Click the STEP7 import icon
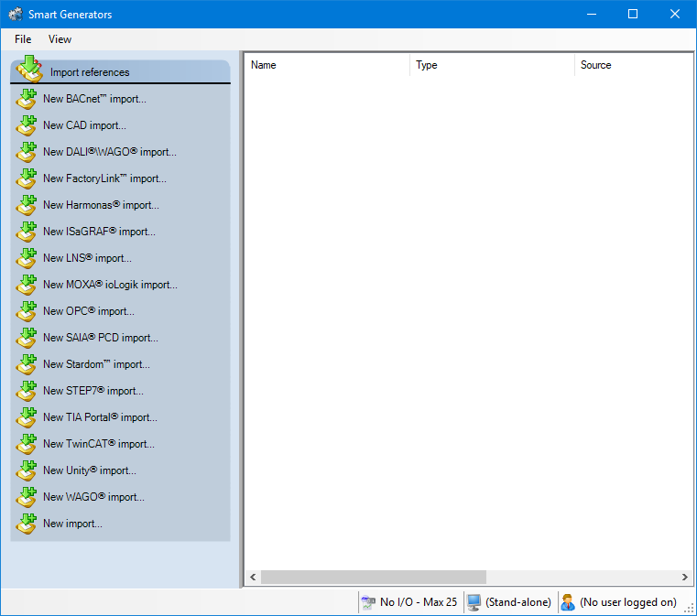Viewport: 697px width, 616px height. coord(27,391)
